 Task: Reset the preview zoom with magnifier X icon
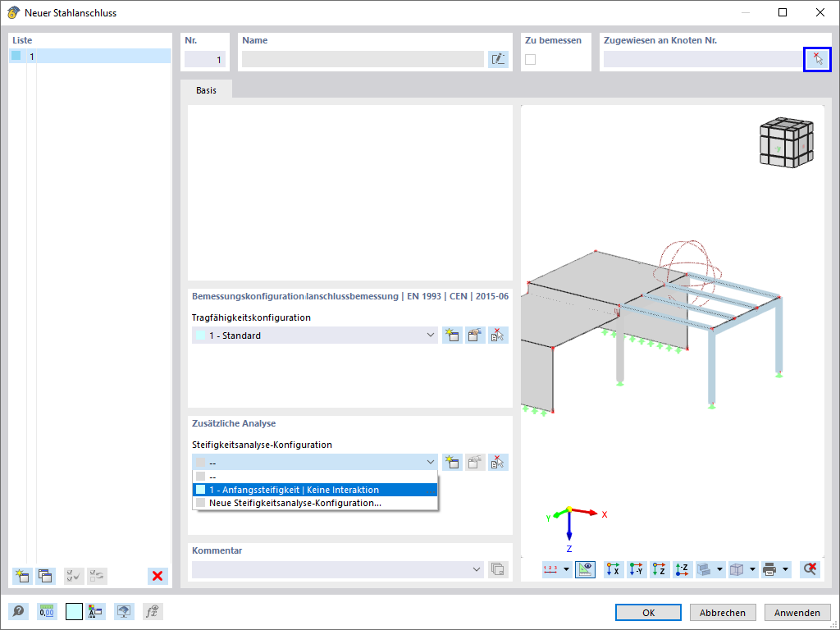tap(810, 569)
